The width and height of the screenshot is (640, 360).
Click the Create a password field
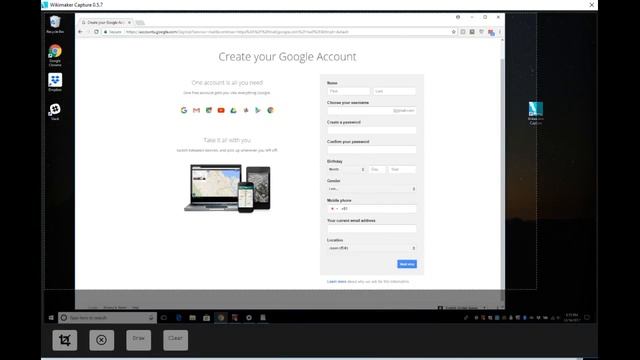pyautogui.click(x=372, y=130)
